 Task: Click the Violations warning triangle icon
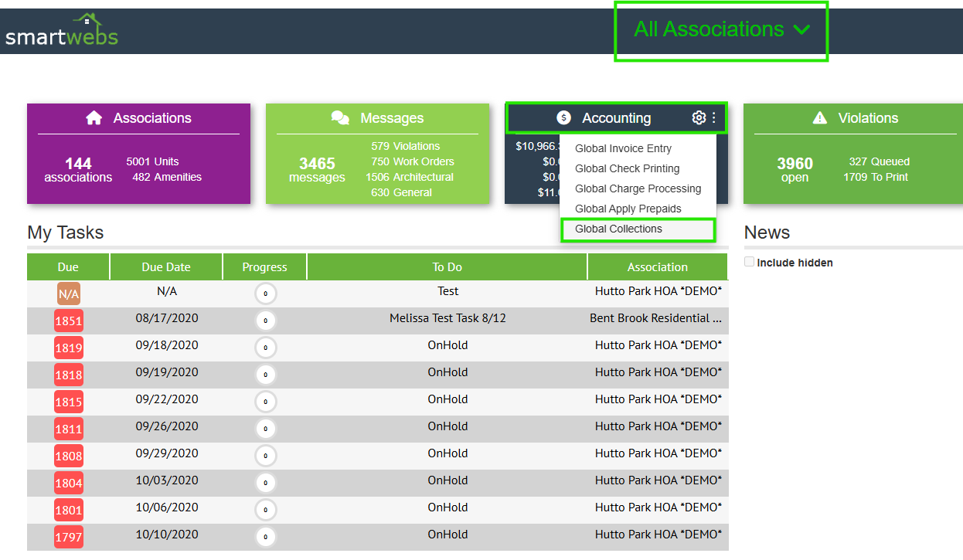[820, 118]
